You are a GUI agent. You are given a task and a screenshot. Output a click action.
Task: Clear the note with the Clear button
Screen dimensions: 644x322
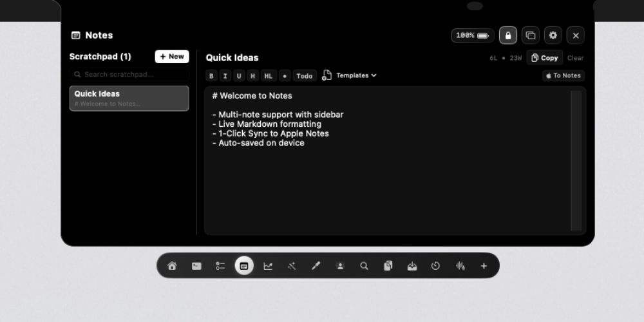575,58
